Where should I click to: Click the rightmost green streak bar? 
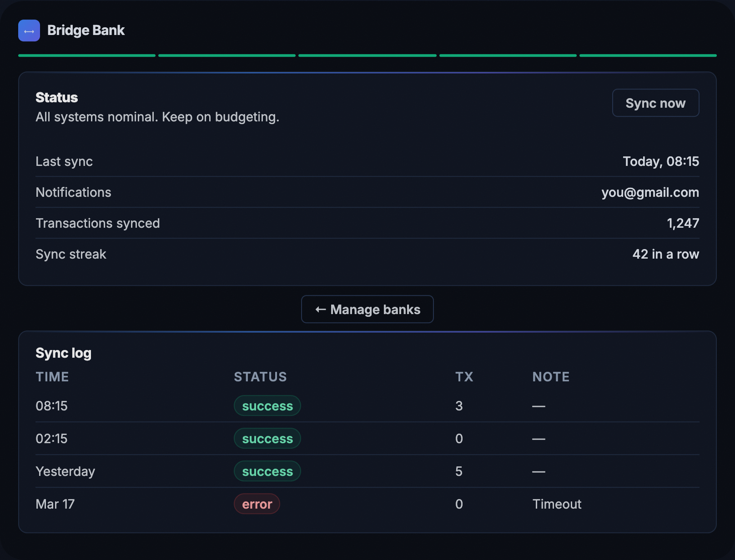[648, 55]
